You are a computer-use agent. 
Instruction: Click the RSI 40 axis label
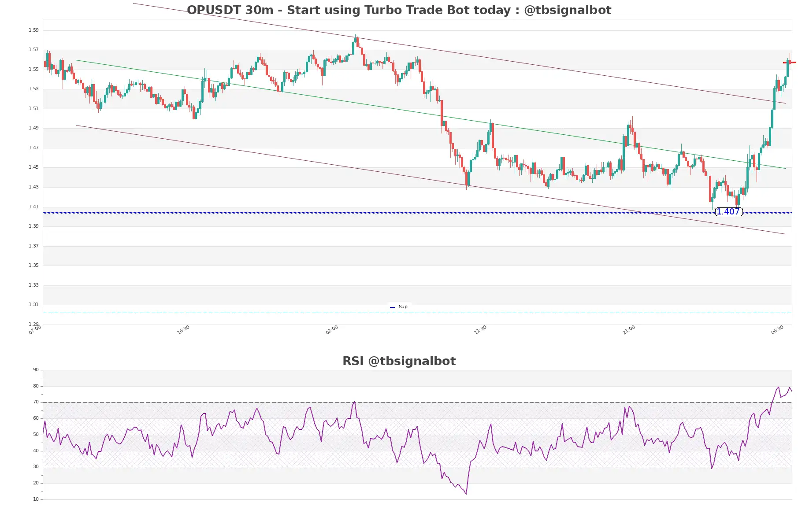[36, 451]
